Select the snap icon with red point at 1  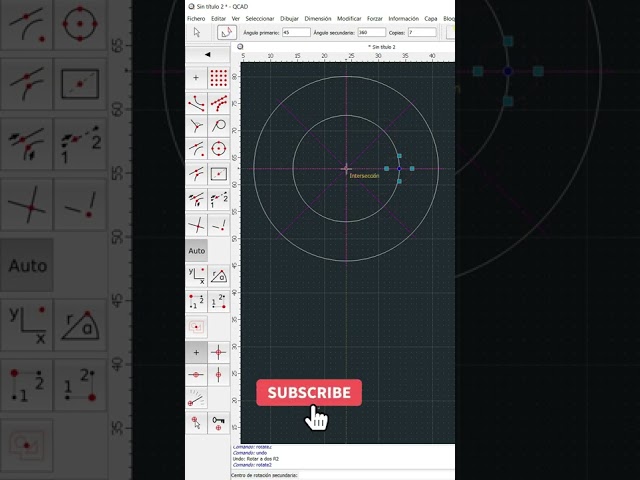(196, 302)
